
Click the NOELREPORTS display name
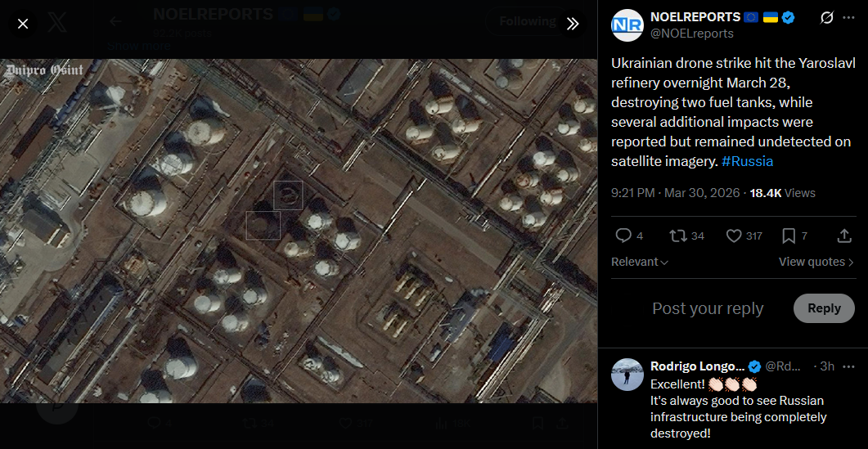pos(695,17)
